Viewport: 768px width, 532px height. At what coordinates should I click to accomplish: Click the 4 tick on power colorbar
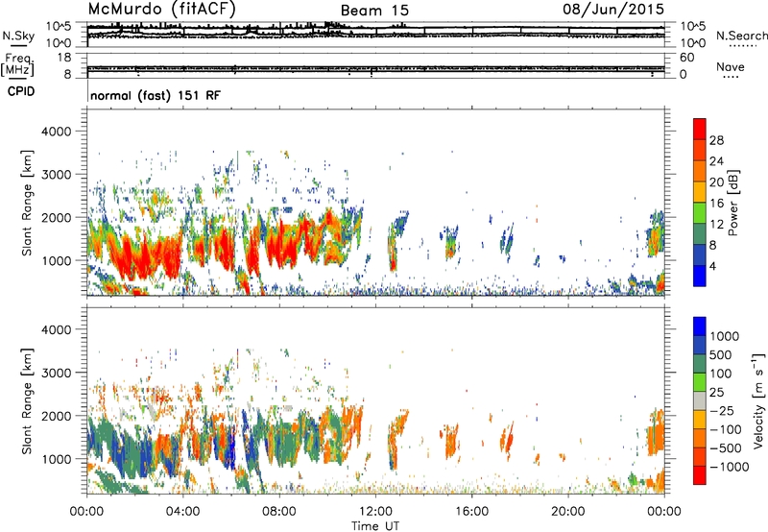(712, 266)
